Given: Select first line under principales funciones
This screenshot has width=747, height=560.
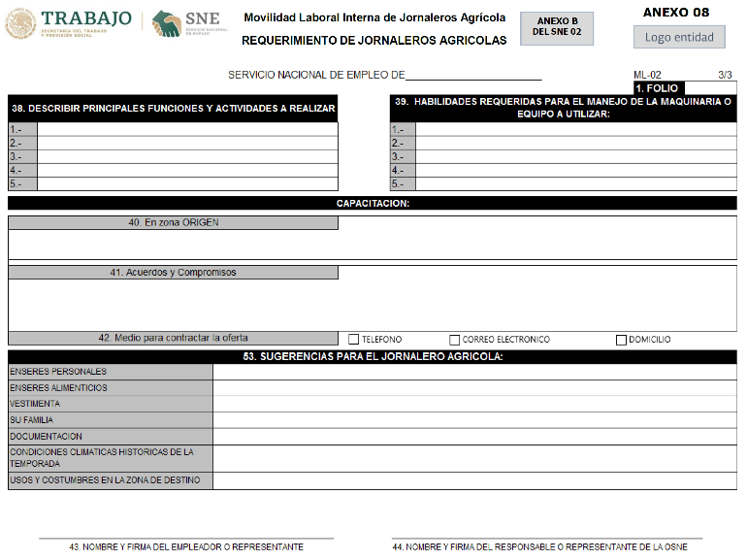Looking at the screenshot, I should [186, 129].
